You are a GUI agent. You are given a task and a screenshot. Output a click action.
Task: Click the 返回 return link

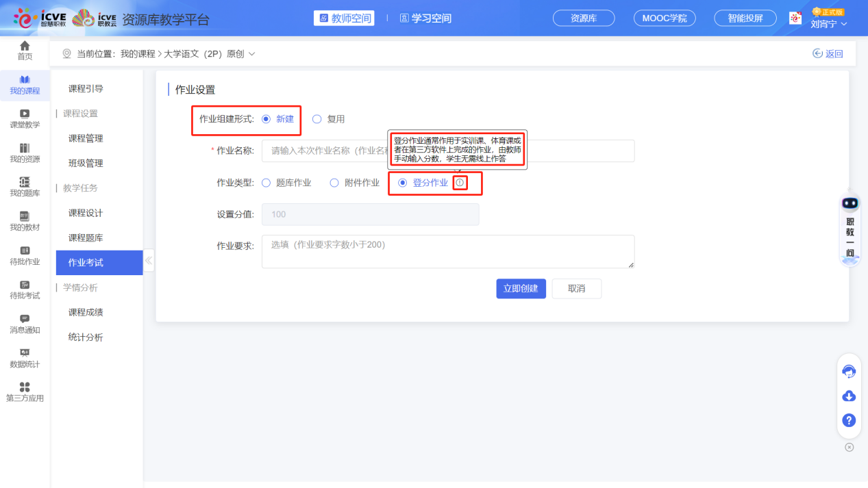point(828,53)
